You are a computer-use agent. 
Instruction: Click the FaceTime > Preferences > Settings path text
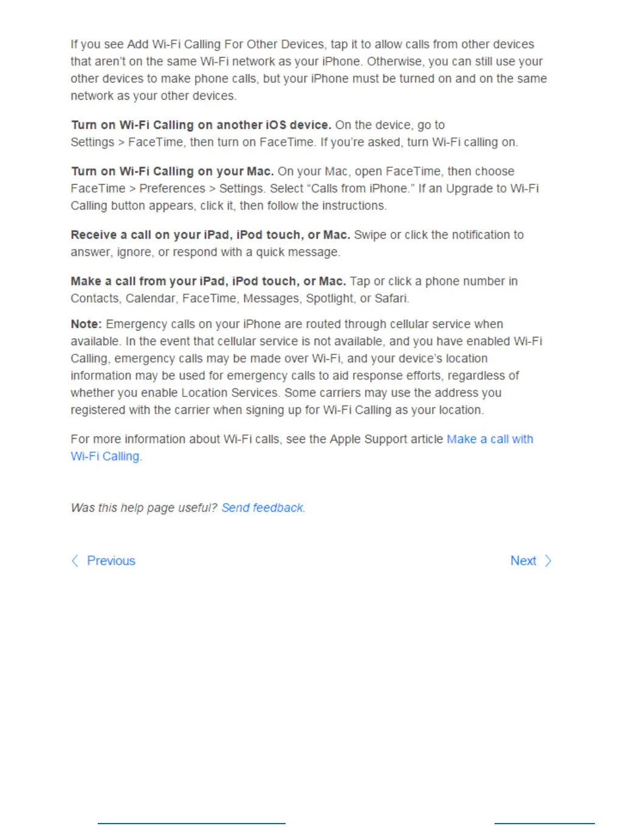tap(168, 188)
